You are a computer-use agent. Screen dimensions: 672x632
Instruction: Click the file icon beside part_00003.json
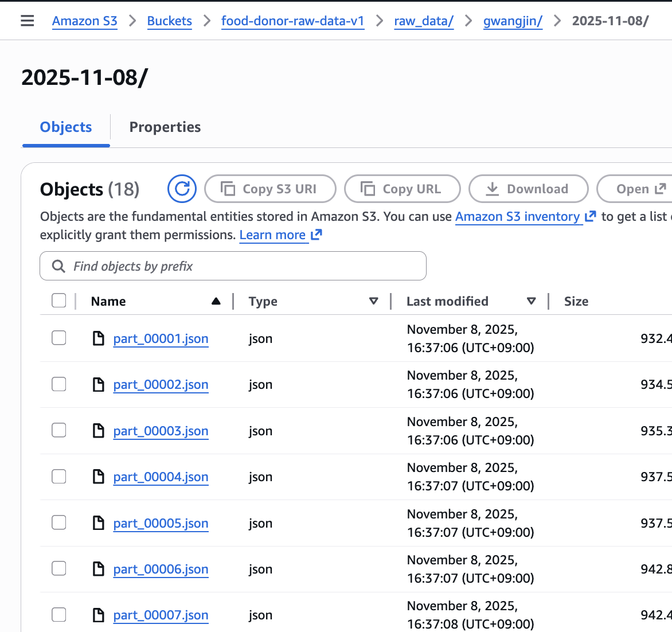pos(99,431)
